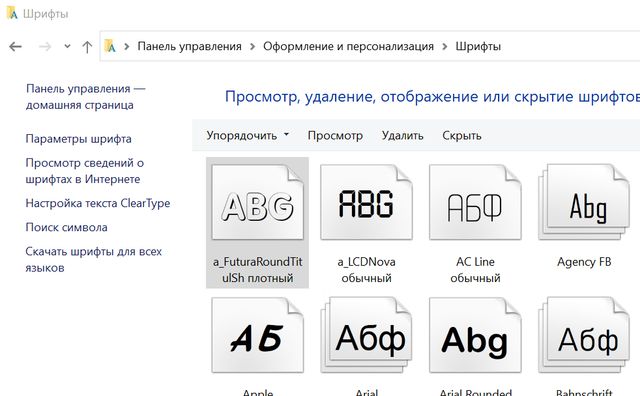The width and height of the screenshot is (640, 396).
Task: Click Шрифты breadcrumb in address bar
Action: 478,47
